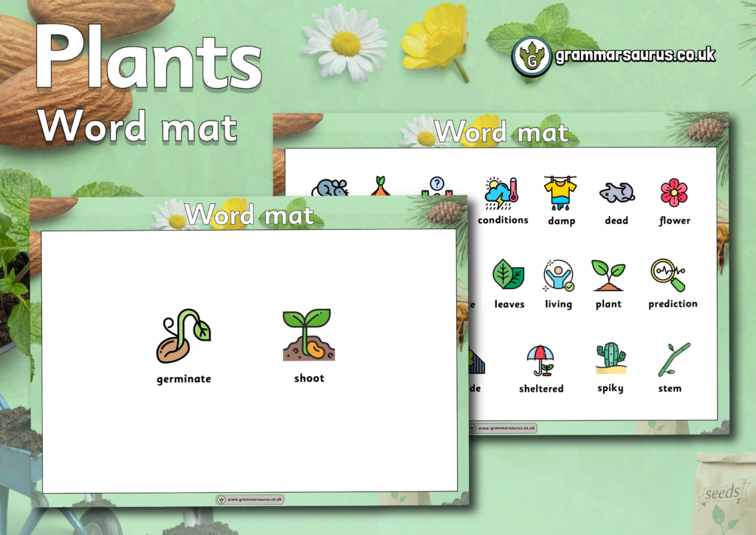Select the front Word mat page heading
Viewport: 756px width, 535px height.
point(250,215)
